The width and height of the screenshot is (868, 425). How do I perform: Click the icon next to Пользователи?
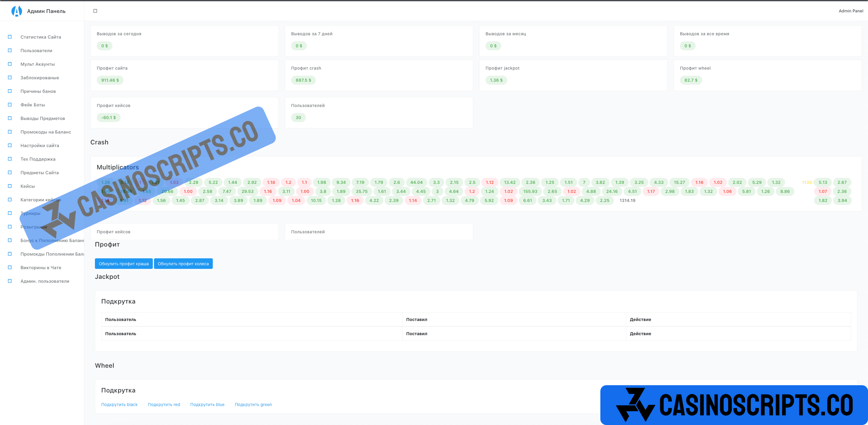point(10,51)
